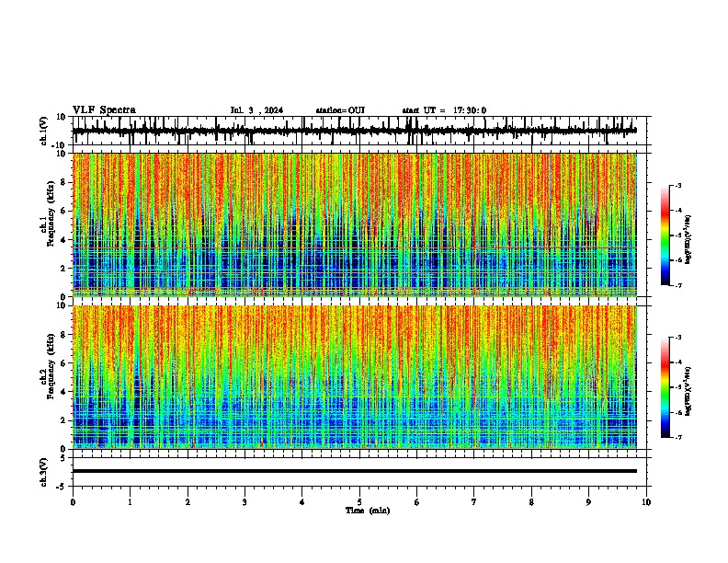Click the 'start UT = 17:30:0' label

coord(444,110)
